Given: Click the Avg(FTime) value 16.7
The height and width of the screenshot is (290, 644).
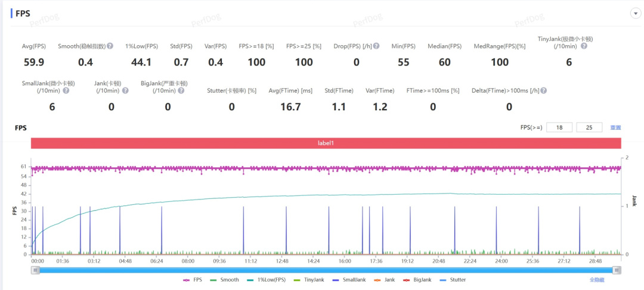Looking at the screenshot, I should pyautogui.click(x=290, y=107).
